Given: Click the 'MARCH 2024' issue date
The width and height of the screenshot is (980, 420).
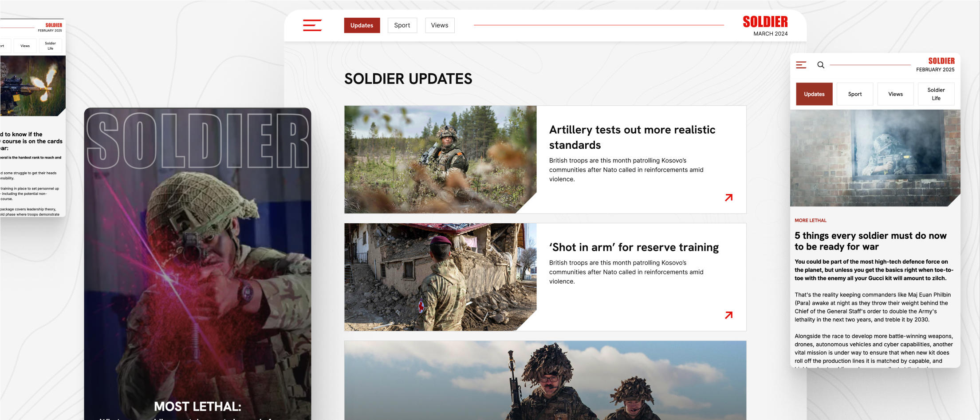Looking at the screenshot, I should click(771, 34).
